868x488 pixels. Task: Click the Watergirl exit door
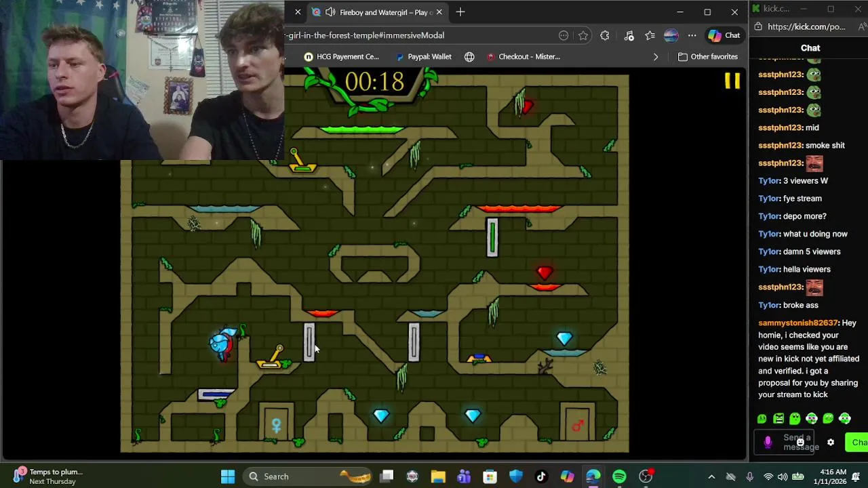click(276, 422)
